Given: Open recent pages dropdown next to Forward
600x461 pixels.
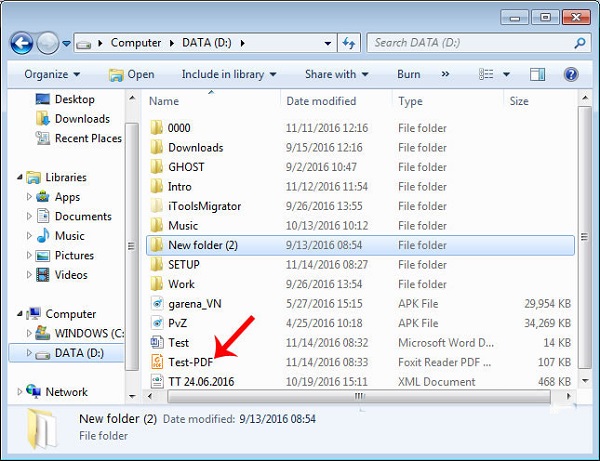Looking at the screenshot, I should coord(67,43).
